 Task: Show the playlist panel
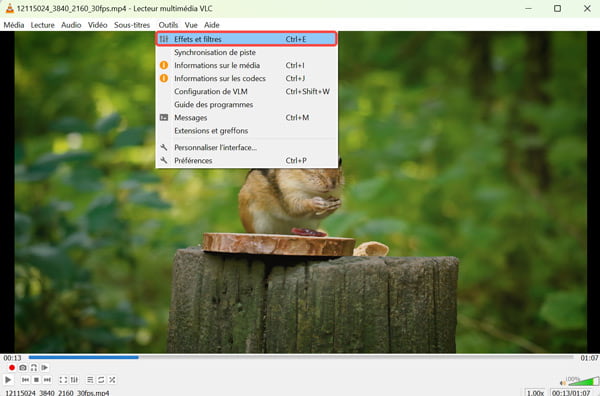pyautogui.click(x=90, y=380)
